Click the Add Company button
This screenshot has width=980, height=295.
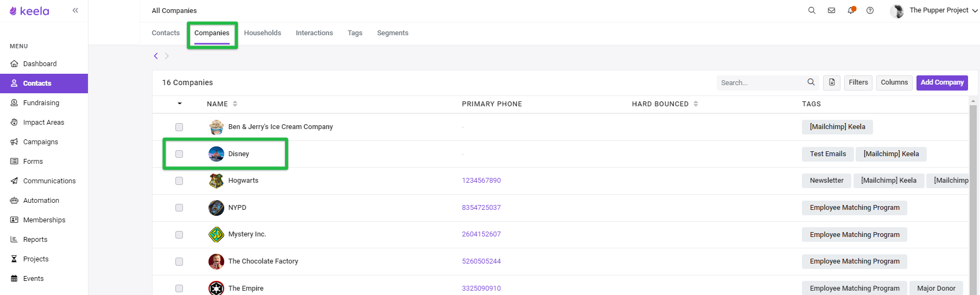click(x=942, y=82)
